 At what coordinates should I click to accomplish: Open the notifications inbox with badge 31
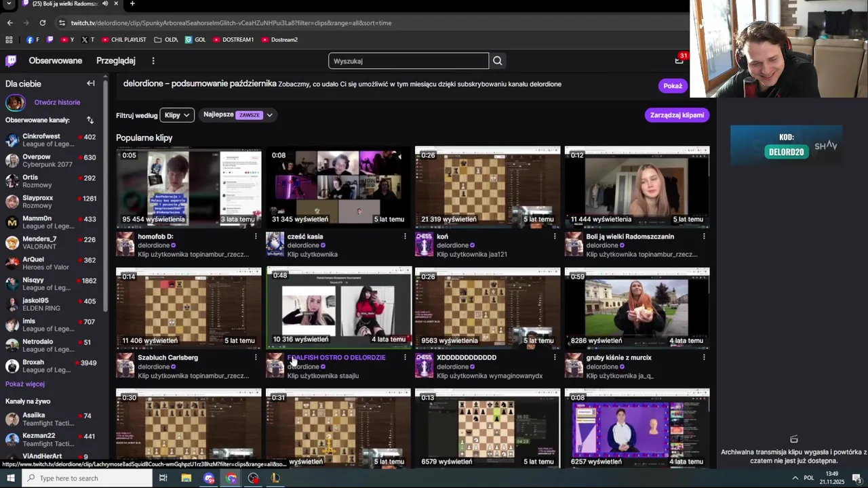[679, 60]
